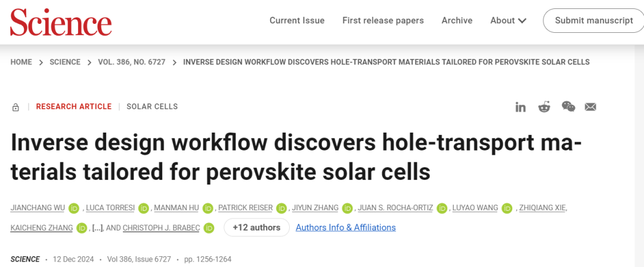Open Kaicheng Zhang's ORCID icon
The height and width of the screenshot is (267, 644).
pyautogui.click(x=82, y=228)
